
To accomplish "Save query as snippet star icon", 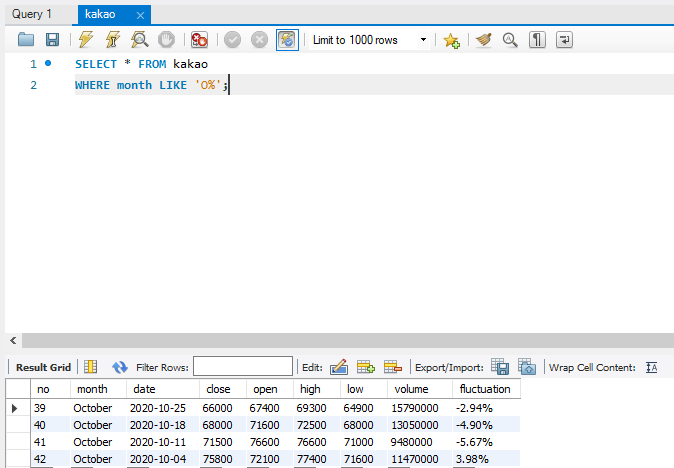I will (451, 40).
